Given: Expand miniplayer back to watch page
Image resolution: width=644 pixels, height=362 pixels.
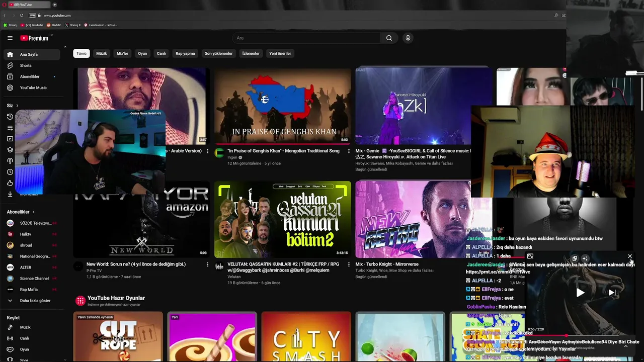Looking at the screenshot, I should (530, 256).
